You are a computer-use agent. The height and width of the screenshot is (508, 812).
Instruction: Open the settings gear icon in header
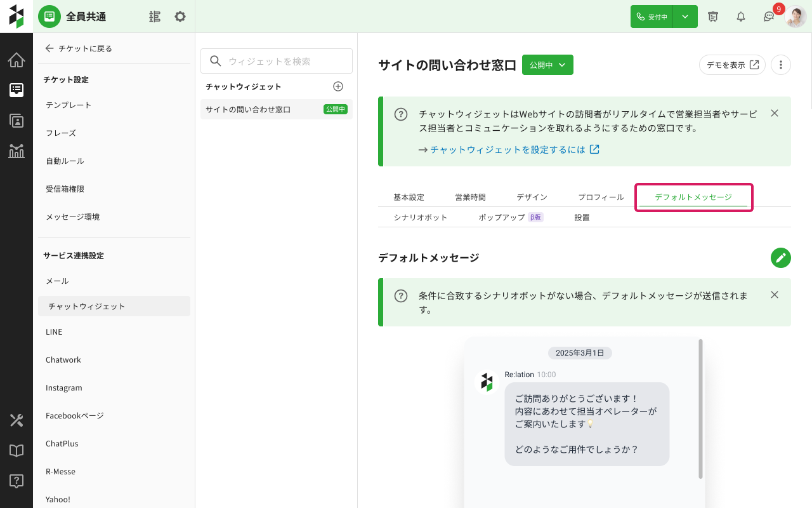[180, 17]
